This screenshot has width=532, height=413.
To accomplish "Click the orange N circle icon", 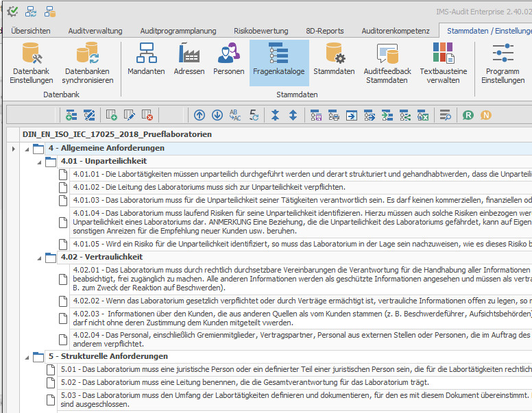I will pos(486,115).
